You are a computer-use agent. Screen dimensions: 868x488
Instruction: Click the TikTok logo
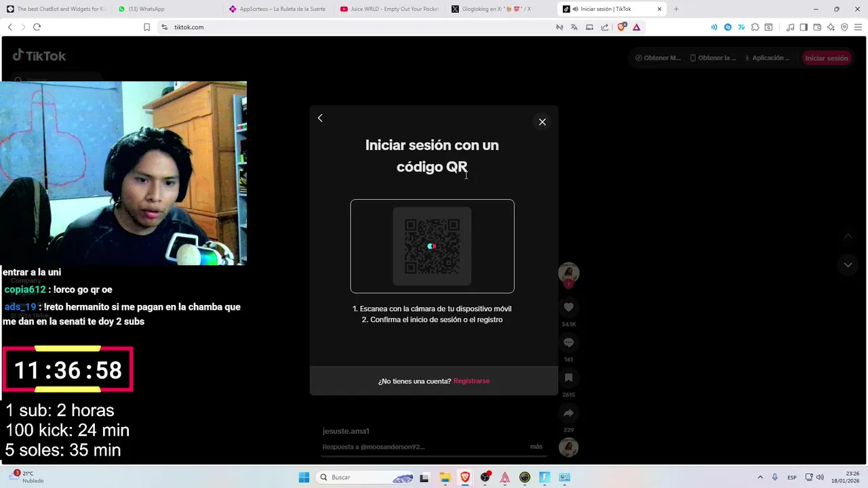39,56
